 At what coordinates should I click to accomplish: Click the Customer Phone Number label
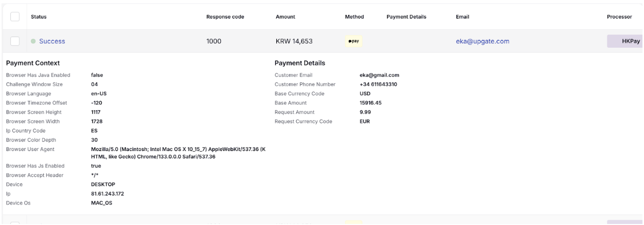point(305,84)
